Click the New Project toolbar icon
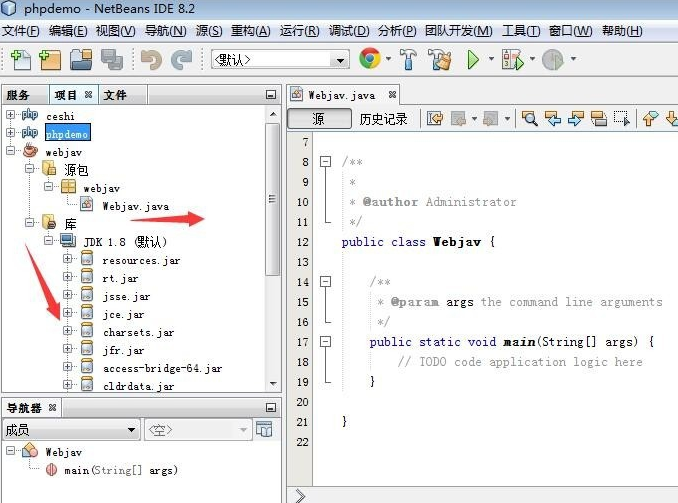 (x=50, y=59)
